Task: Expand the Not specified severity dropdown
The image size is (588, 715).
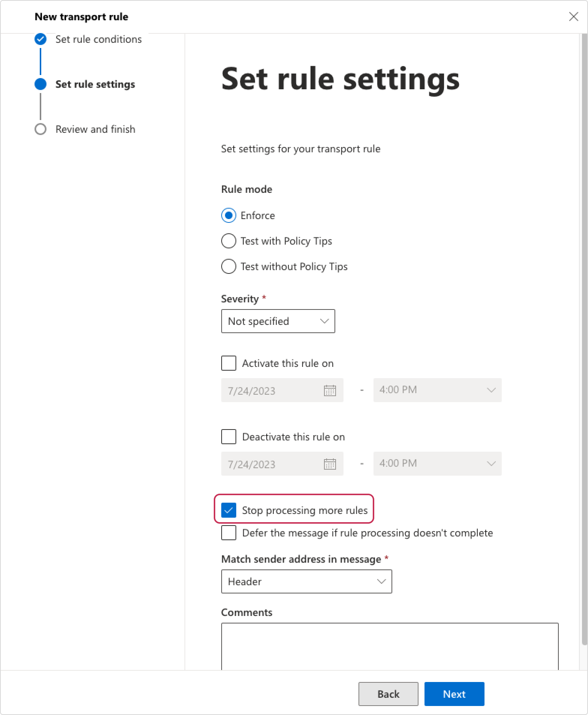Action: coord(278,321)
